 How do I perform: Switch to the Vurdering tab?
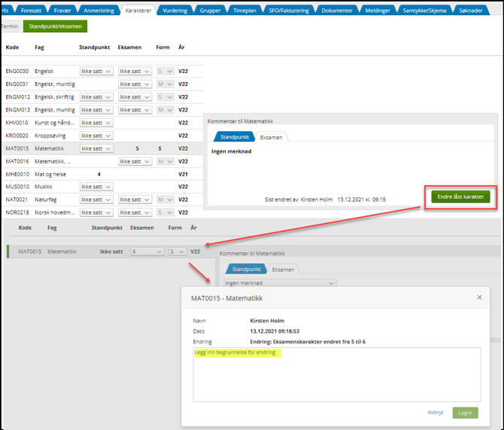point(175,11)
